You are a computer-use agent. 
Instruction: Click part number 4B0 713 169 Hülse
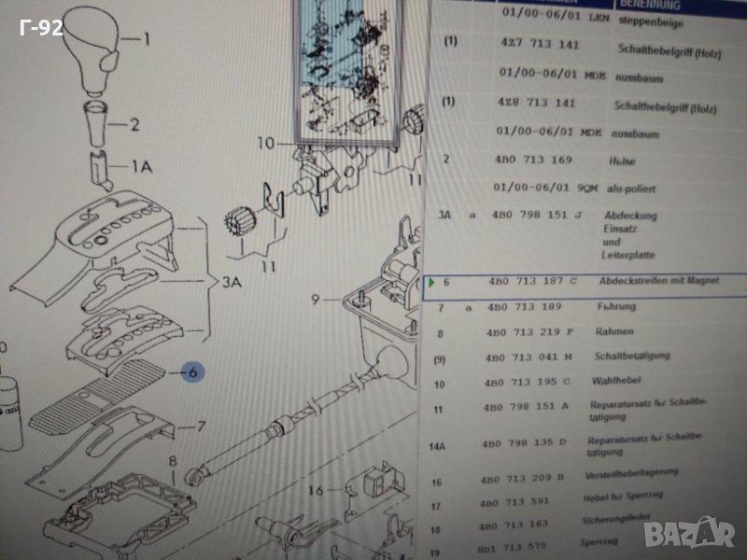[x=530, y=160]
